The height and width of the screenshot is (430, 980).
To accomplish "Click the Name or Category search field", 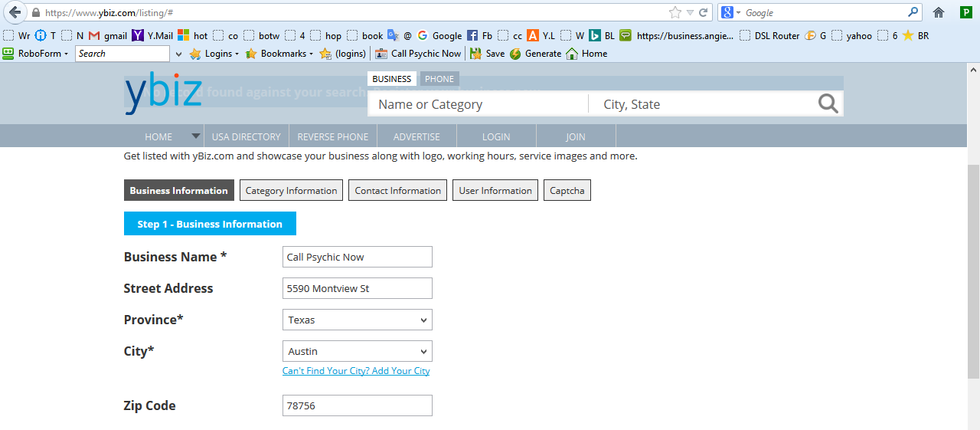I will pos(478,104).
